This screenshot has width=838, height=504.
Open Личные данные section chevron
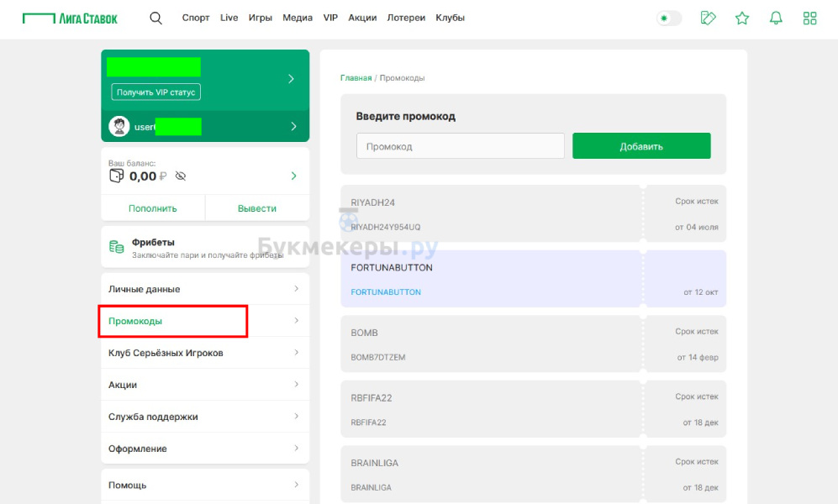click(296, 289)
